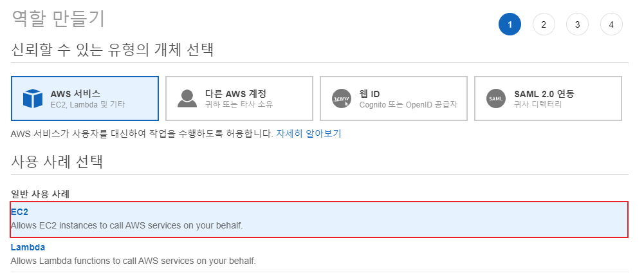Jump to step 3 circle indicator
Viewport: 644px width, 280px height.
click(577, 24)
